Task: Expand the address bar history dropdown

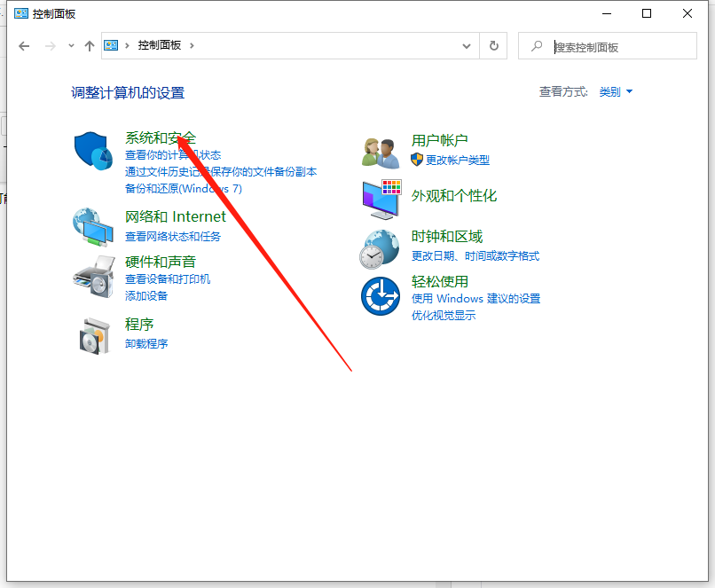Action: [467, 45]
